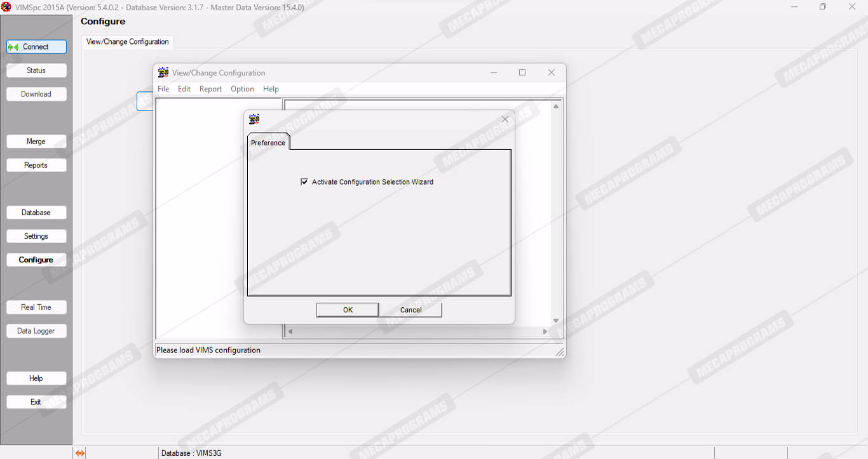Screen dimensions: 868x459
Task: Click the VIMSpc application icon in title bar
Action: pyautogui.click(x=6, y=7)
